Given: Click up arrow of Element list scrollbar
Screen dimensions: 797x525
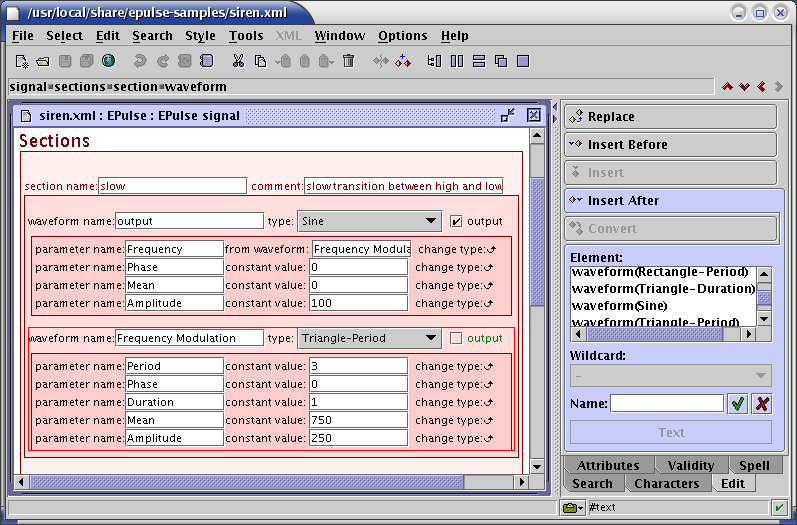Looking at the screenshot, I should click(764, 274).
